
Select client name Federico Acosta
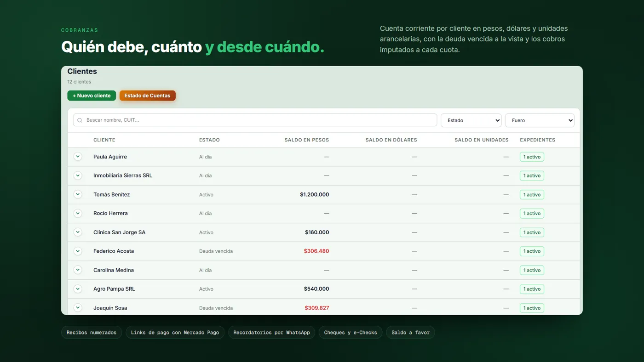pos(114,251)
